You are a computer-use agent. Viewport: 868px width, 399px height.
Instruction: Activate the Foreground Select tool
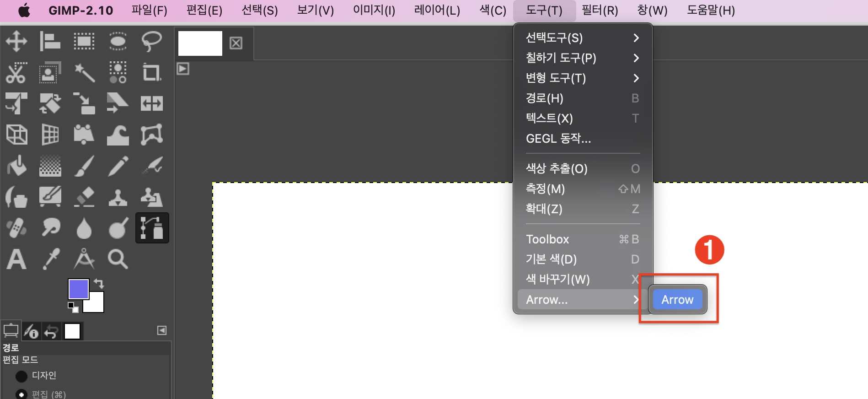[50, 72]
